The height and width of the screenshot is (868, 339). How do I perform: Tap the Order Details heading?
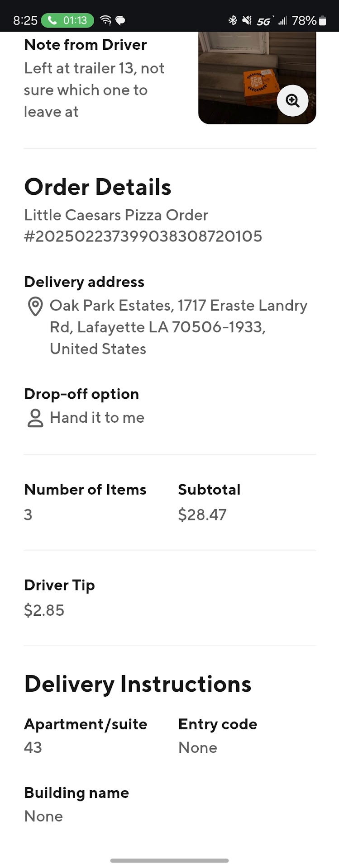point(98,187)
